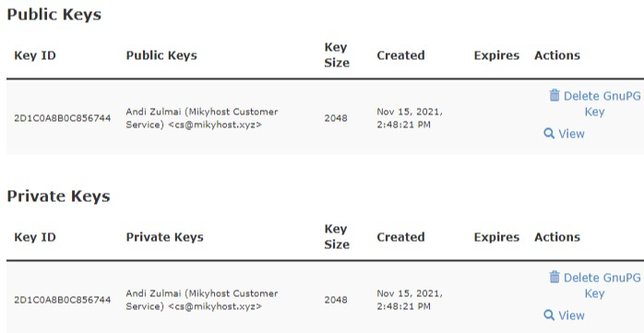Image resolution: width=644 pixels, height=333 pixels.
Task: Click Expires header in Public Keys table
Action: [x=496, y=55]
